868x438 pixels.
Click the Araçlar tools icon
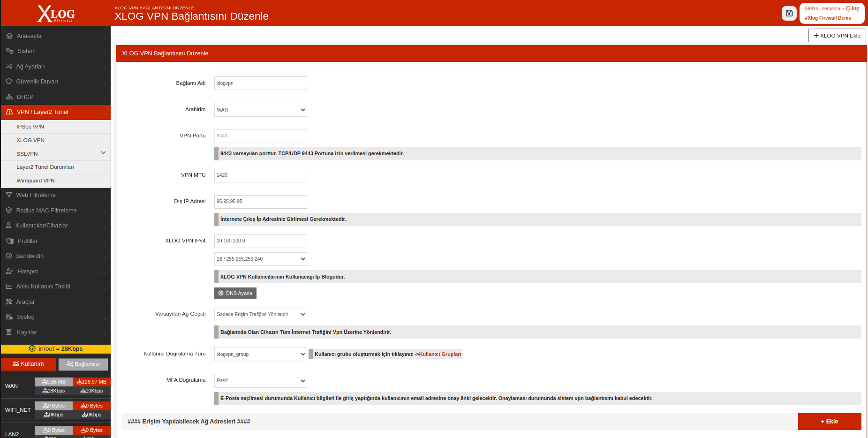[x=9, y=302]
